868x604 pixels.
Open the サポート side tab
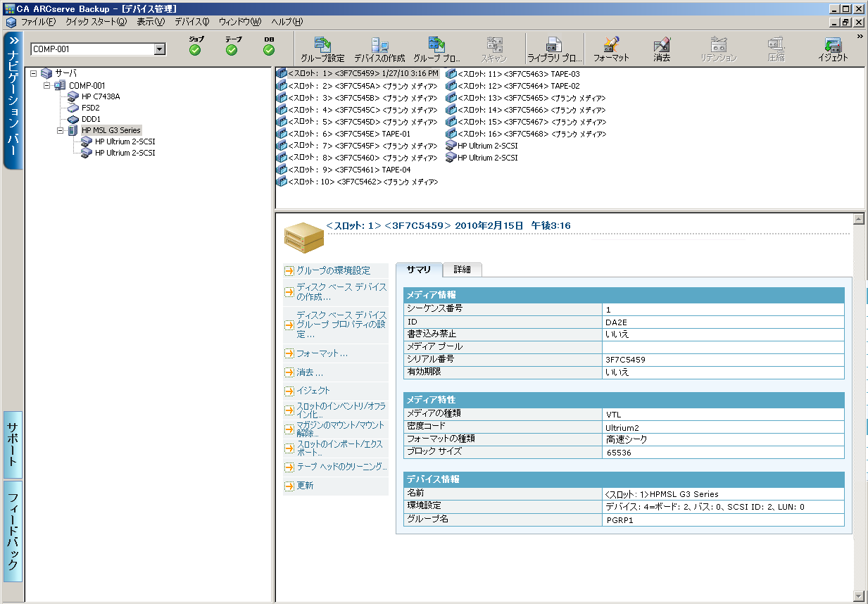coord(13,443)
